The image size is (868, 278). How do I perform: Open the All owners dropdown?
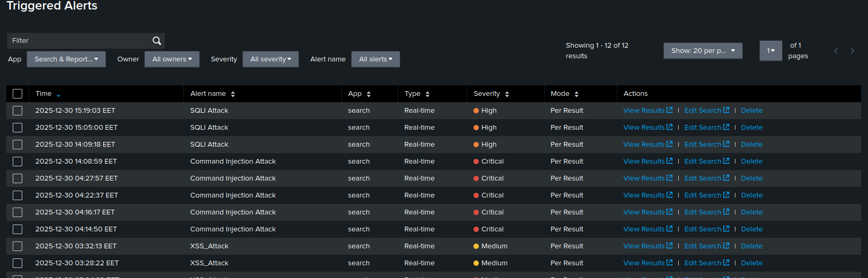(172, 59)
